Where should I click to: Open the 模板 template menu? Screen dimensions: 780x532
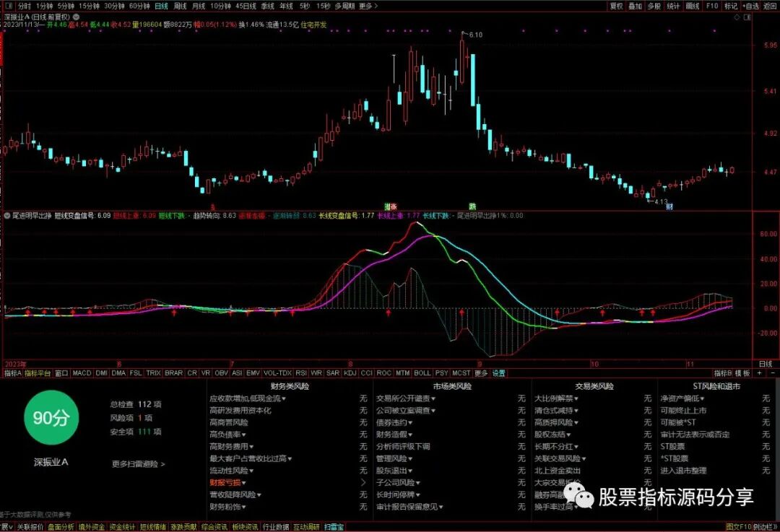pyautogui.click(x=742, y=373)
